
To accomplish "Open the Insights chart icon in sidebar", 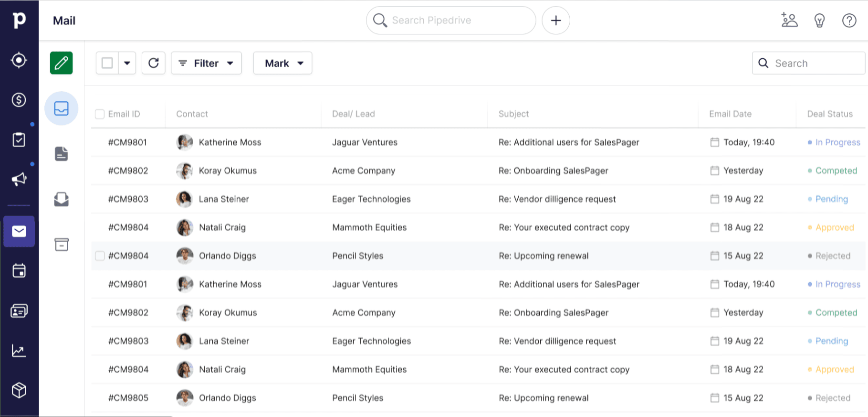I will [x=19, y=351].
